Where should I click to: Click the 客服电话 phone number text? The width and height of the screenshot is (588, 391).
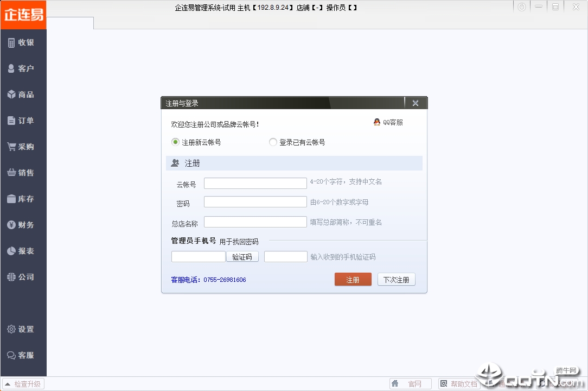208,280
